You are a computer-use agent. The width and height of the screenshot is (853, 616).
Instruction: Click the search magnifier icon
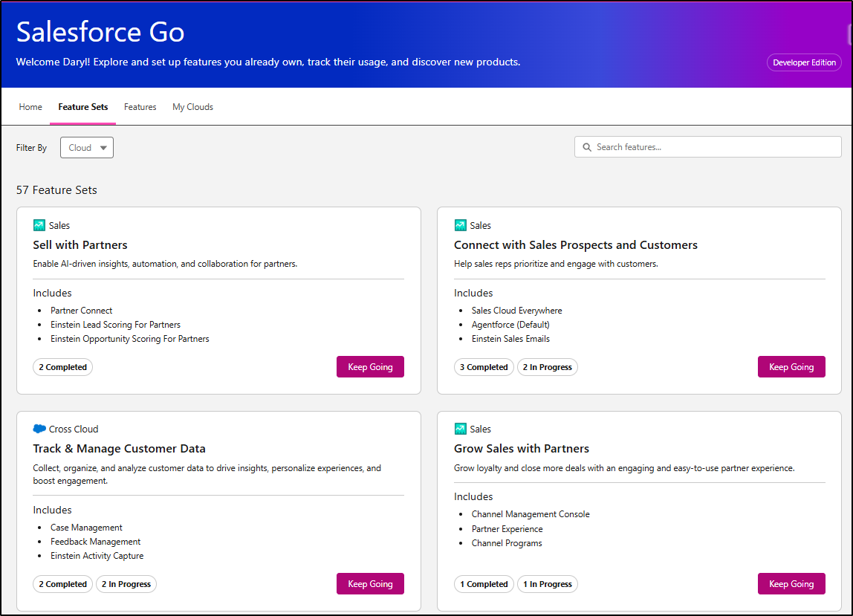587,147
